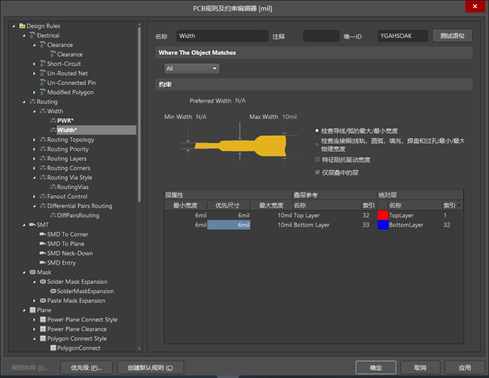The image size is (489, 378).
Task: Click the OK confirm button
Action: (376, 367)
